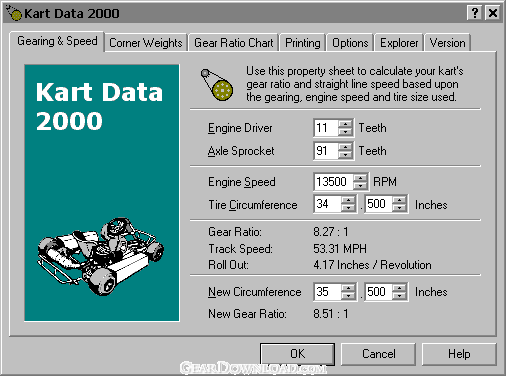Click the Cancel button
This screenshot has height=376, width=506.
click(x=378, y=354)
